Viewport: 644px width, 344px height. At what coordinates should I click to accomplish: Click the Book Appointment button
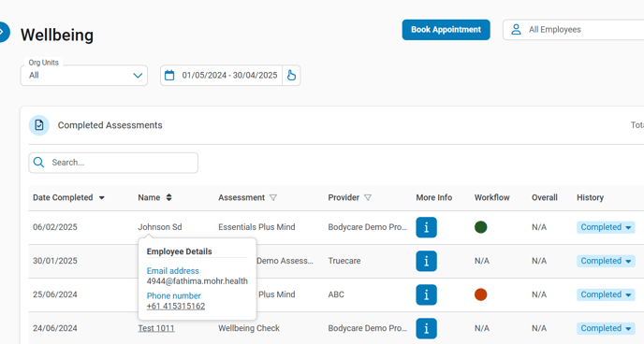click(x=446, y=30)
